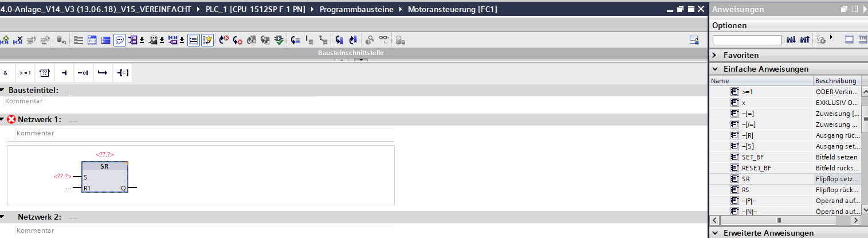Click the delete network toolbar icon

[18, 40]
